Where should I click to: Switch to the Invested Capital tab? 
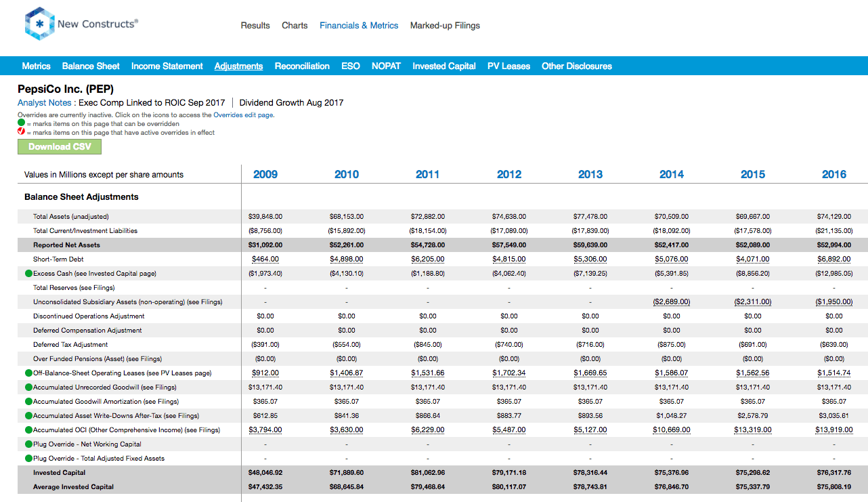point(444,66)
